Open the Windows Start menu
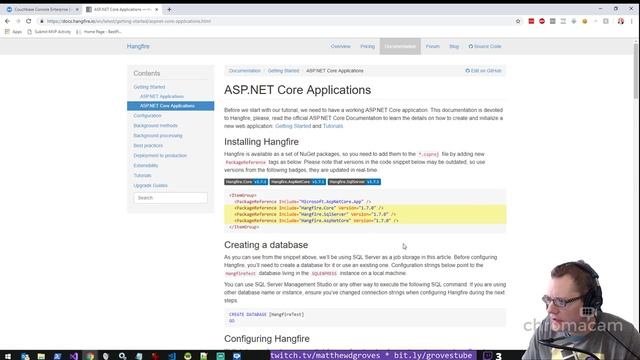This screenshot has width=640, height=360. [x=8, y=356]
